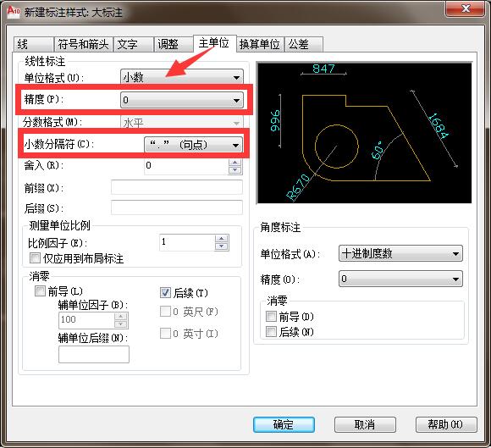Open the disabled 分数格式(M) dropdown
Screen dimensions: 491x448
tap(182, 122)
